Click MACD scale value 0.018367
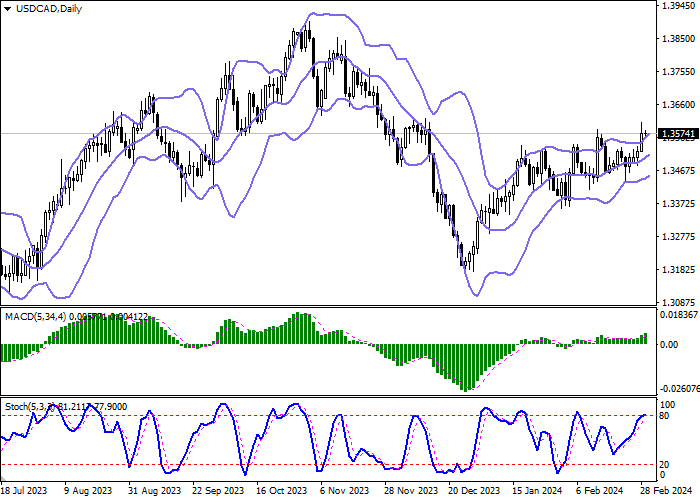This screenshot has width=700, height=500. pyautogui.click(x=679, y=315)
